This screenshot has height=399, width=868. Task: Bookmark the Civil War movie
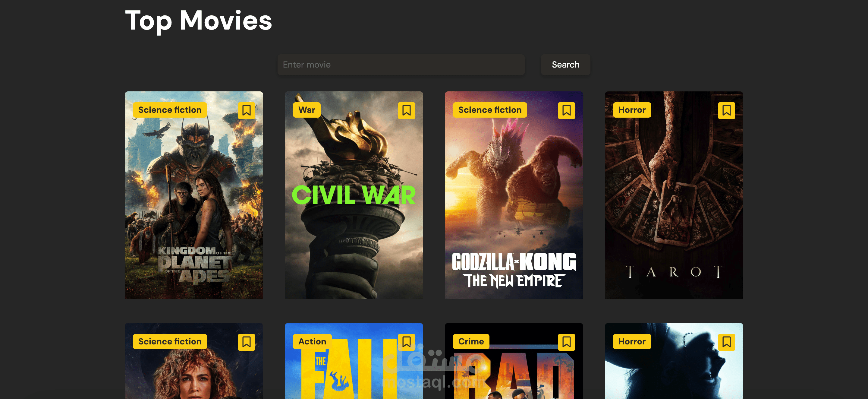406,110
